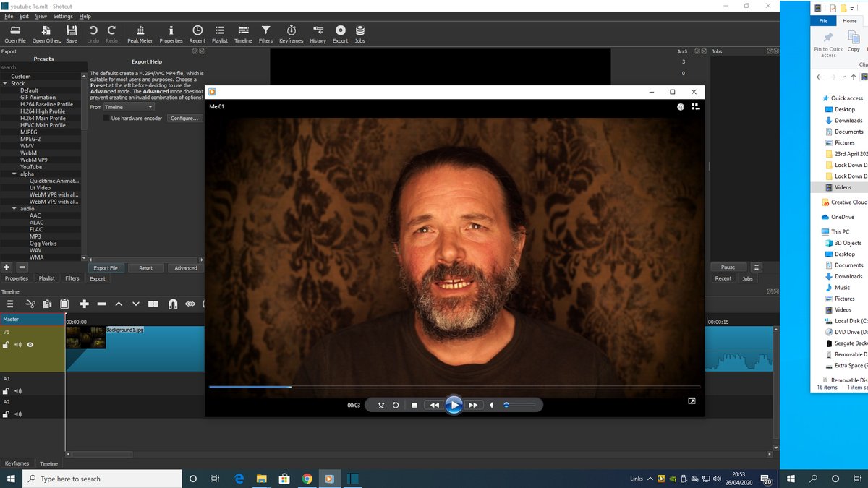Open the File menu in Shotcut
The image size is (868, 488).
9,16
